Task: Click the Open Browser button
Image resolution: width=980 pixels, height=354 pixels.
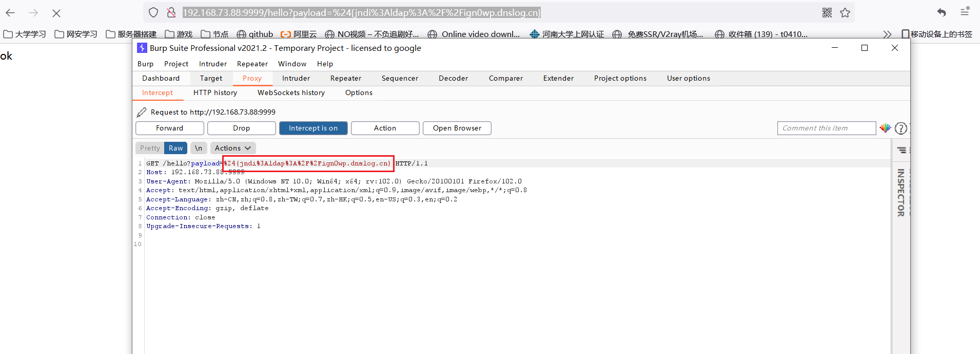Action: [x=457, y=128]
